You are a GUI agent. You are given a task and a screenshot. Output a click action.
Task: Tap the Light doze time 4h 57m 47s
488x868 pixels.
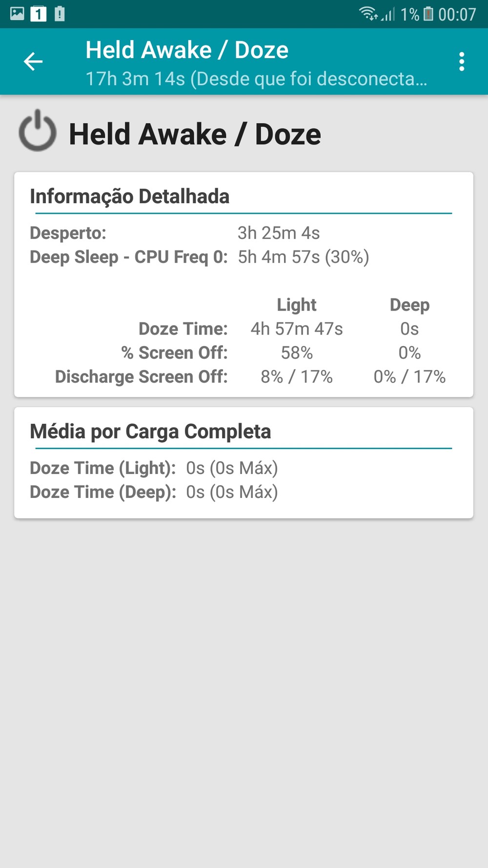coord(297,329)
